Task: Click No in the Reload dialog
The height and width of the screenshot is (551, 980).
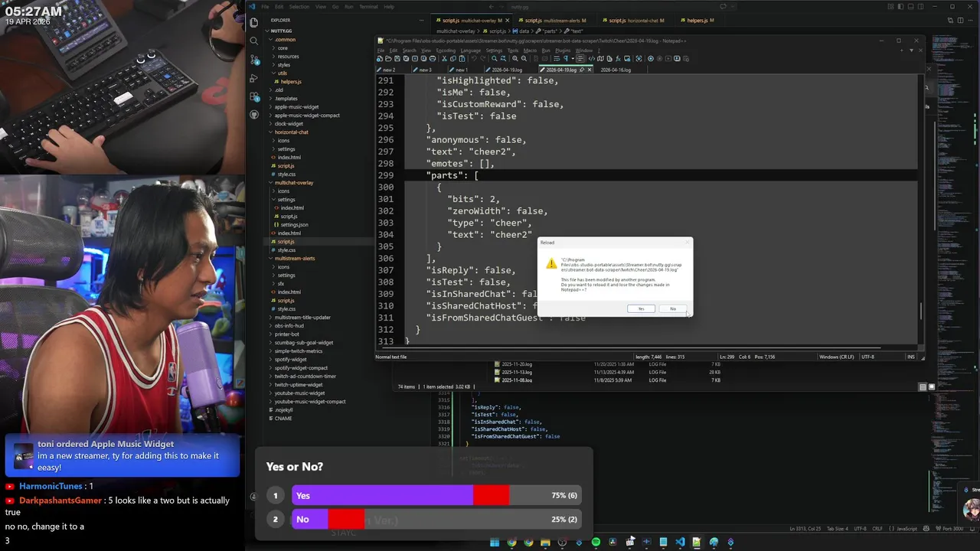Action: click(673, 308)
